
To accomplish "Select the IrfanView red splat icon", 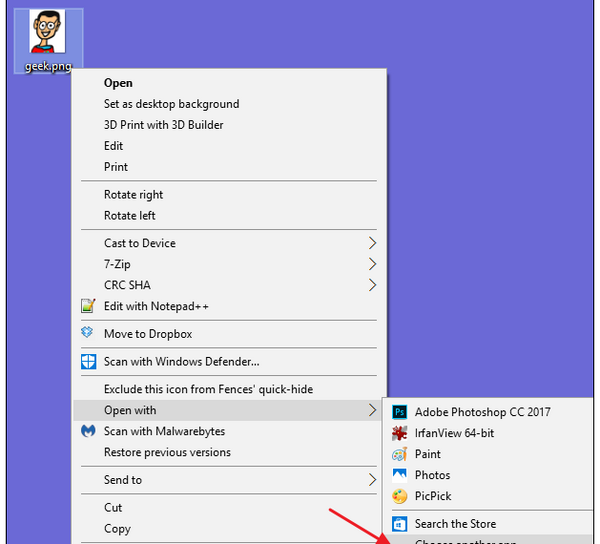I will 399,433.
